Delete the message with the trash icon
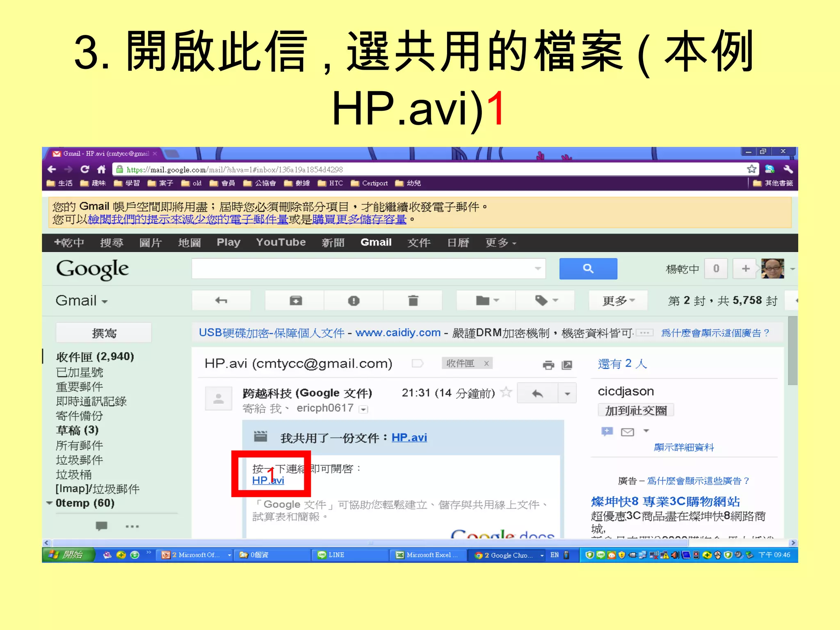The image size is (840, 630). point(413,301)
